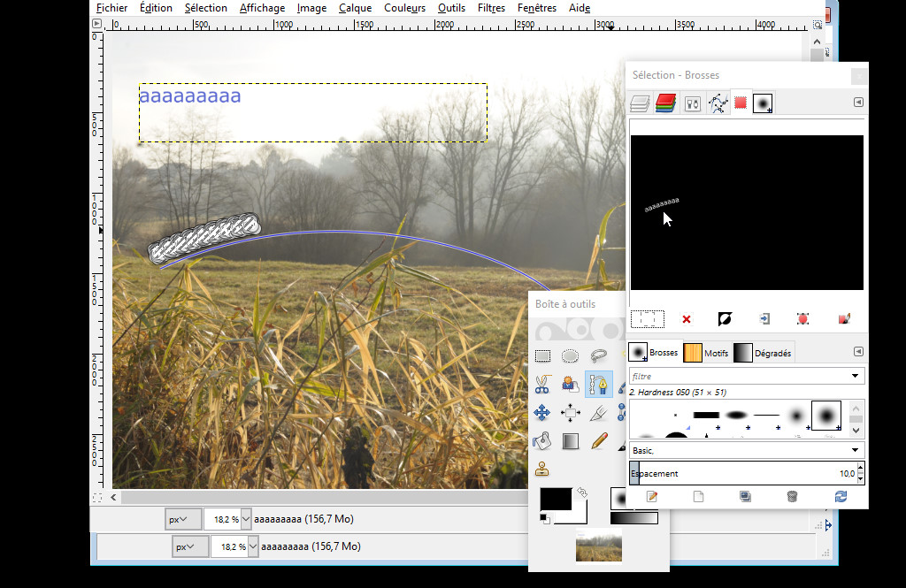Open the Tool Options dock tab
Image resolution: width=906 pixels, height=588 pixels.
point(692,103)
